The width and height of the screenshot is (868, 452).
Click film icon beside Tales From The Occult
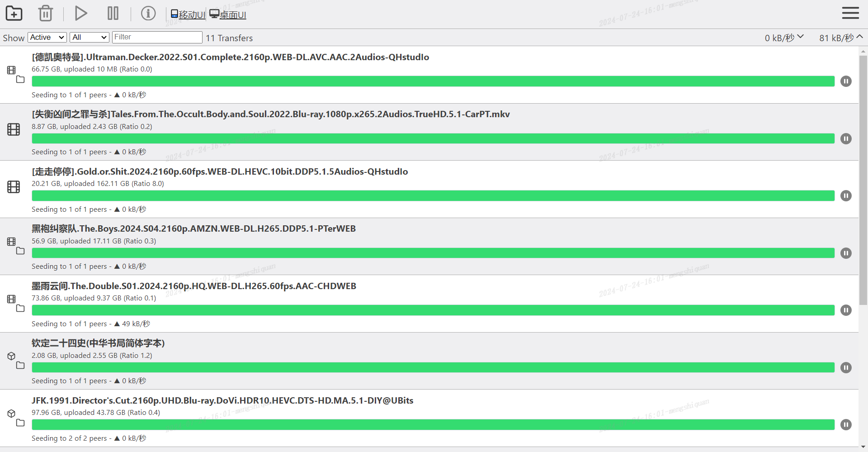(x=14, y=130)
